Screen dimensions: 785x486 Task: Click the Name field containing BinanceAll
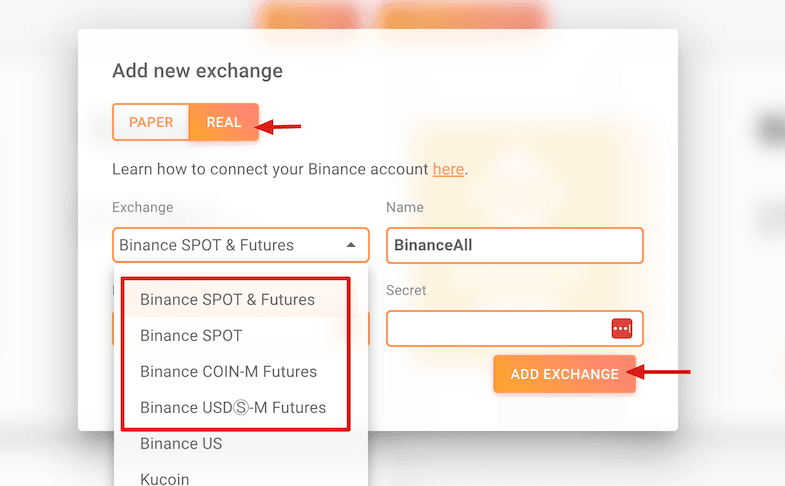[514, 245]
